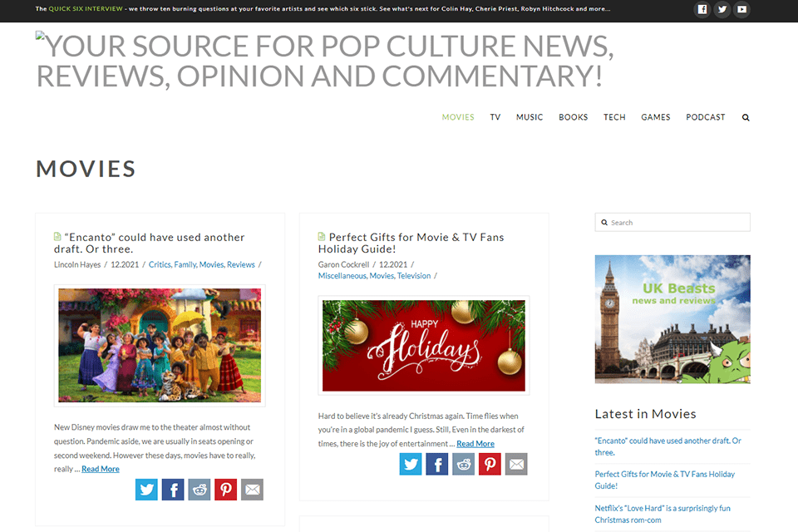Select BOOKS in the navigation menu
The height and width of the screenshot is (532, 798).
(x=573, y=117)
